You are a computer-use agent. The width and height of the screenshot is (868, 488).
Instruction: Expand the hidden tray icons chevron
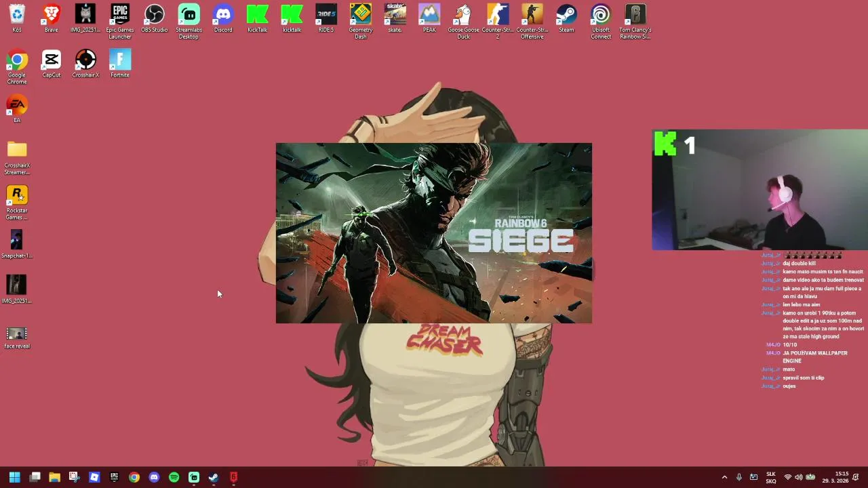pyautogui.click(x=724, y=477)
